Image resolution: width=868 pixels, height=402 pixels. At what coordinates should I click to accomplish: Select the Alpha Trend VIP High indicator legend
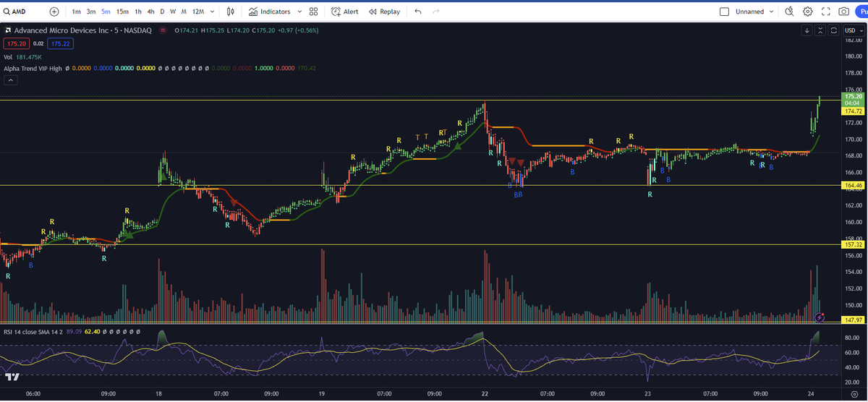point(33,68)
